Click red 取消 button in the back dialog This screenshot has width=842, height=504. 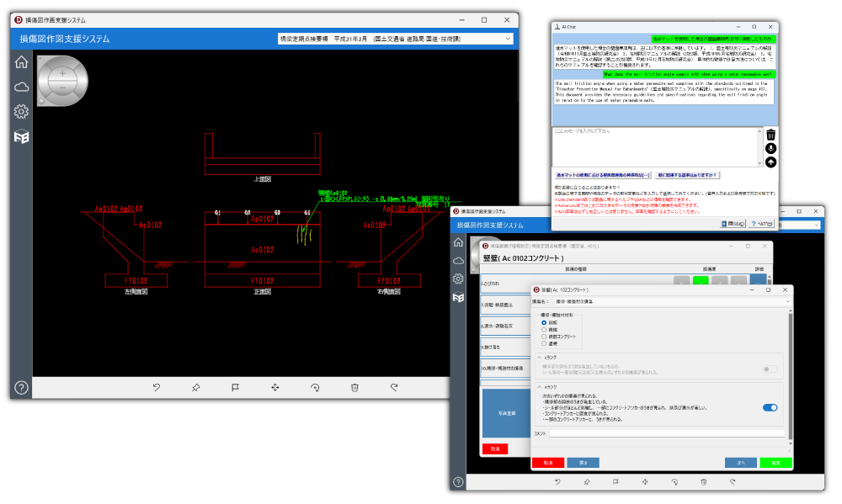tap(495, 448)
